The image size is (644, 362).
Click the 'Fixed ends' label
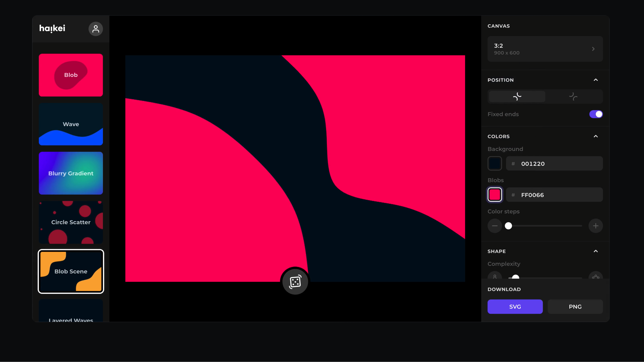tap(503, 114)
